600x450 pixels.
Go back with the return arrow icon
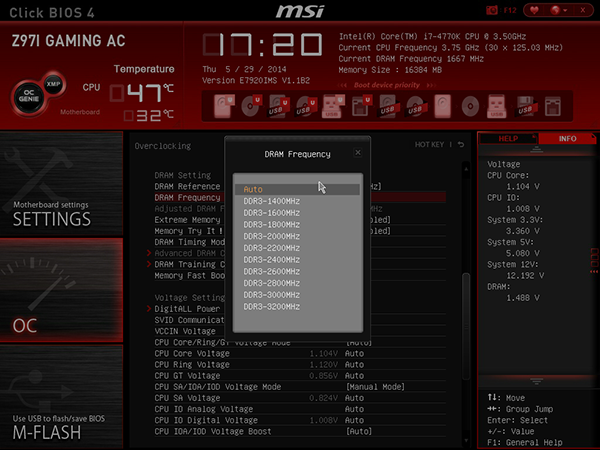click(x=461, y=145)
